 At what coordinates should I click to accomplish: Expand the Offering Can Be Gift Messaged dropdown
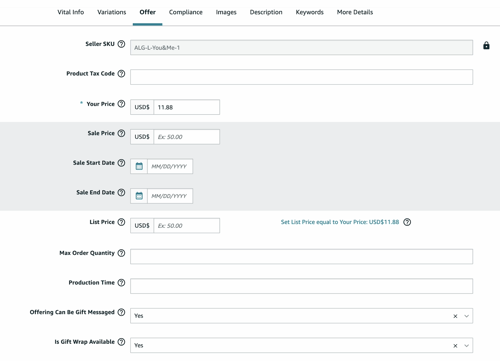click(x=466, y=316)
